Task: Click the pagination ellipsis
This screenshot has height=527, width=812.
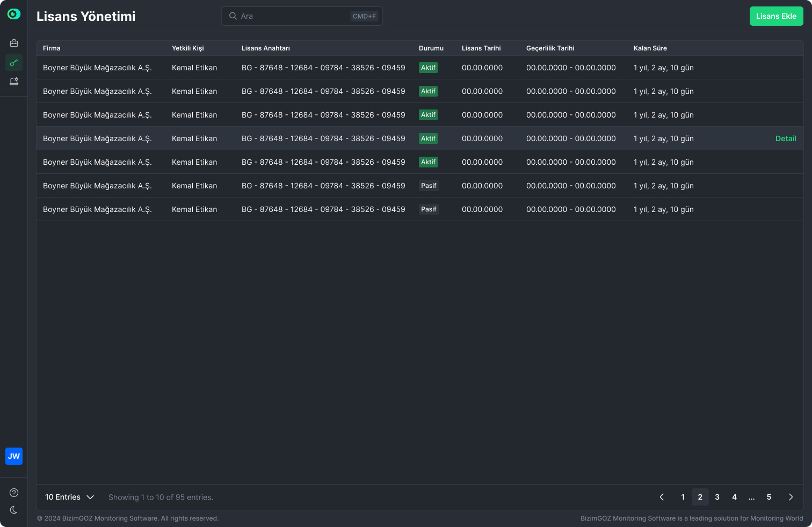Action: click(752, 497)
